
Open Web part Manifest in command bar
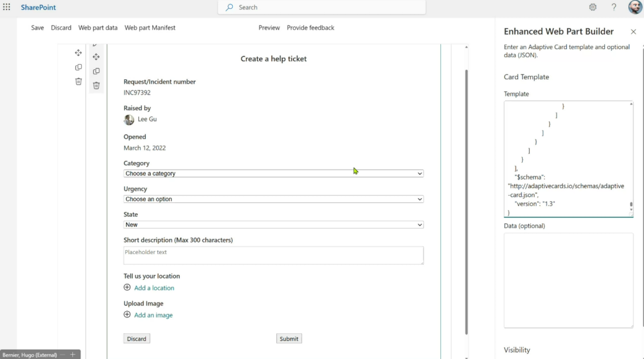point(150,28)
